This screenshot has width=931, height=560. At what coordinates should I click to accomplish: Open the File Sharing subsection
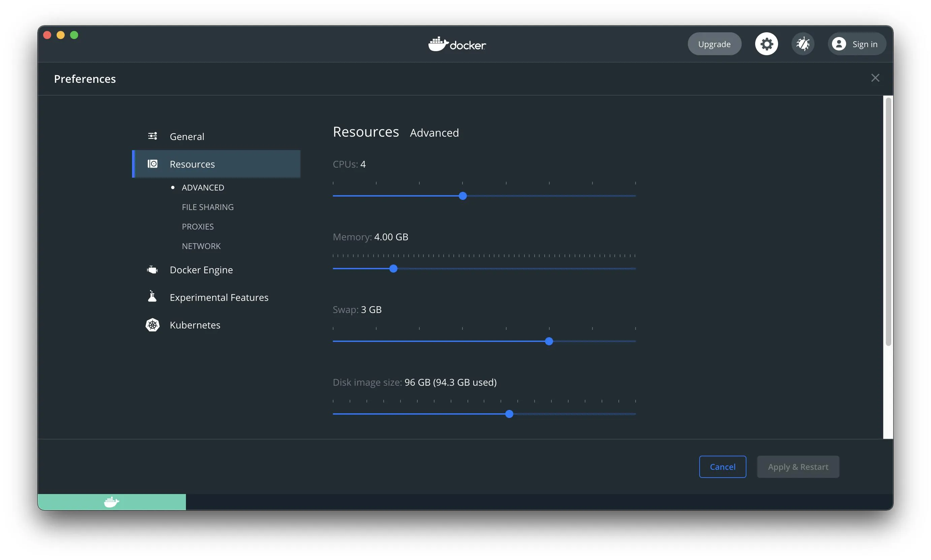click(207, 207)
